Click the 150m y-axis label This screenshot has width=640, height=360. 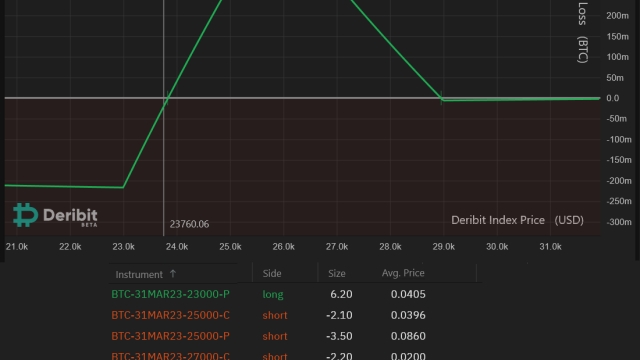(x=617, y=36)
